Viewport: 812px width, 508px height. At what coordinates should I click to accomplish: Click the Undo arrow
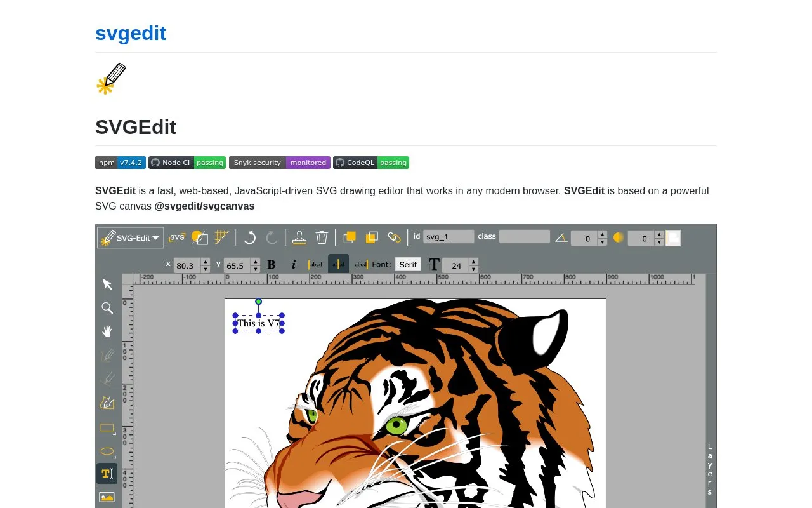tap(250, 237)
